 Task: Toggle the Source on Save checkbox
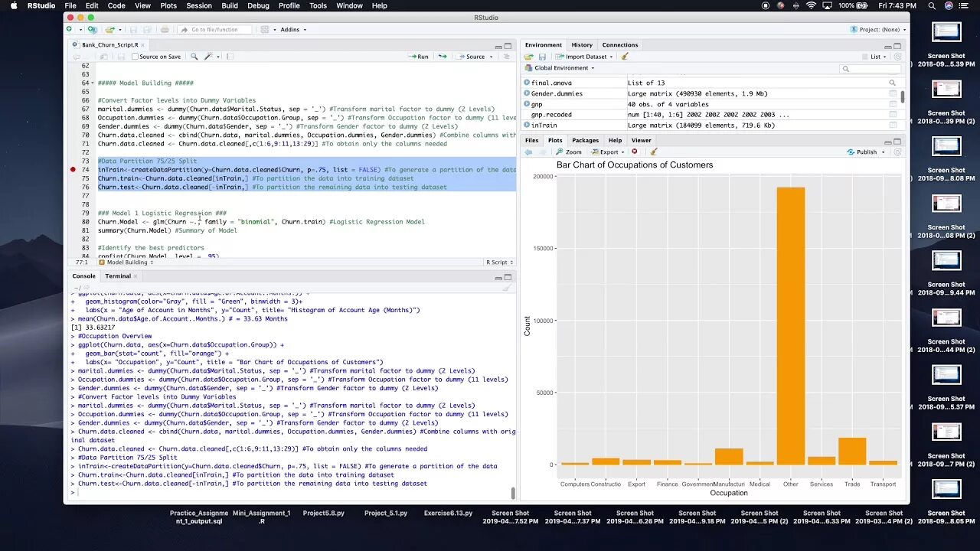click(x=136, y=57)
